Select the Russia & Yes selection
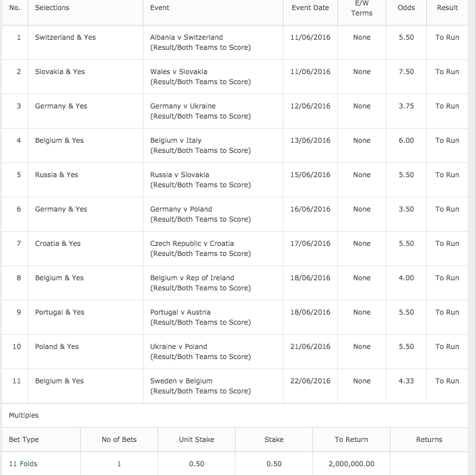Screen dimensions: 476x475 coord(57,175)
